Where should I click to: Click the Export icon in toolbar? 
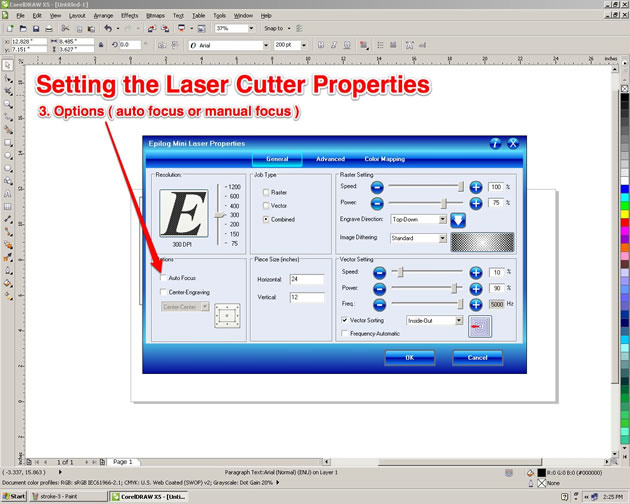pyautogui.click(x=165, y=29)
